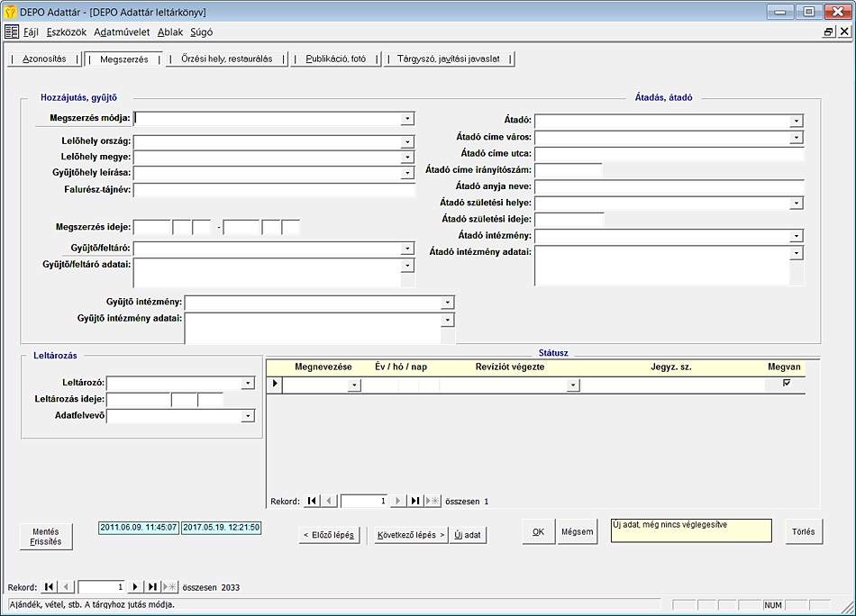This screenshot has width=856, height=616.
Task: Open the Gyűjtő intézmény dropdown
Action: click(447, 303)
